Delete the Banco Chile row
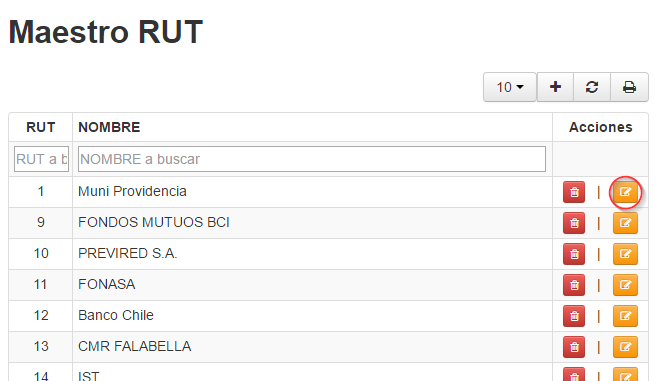Screen dimensions: 666x381 pos(574,316)
